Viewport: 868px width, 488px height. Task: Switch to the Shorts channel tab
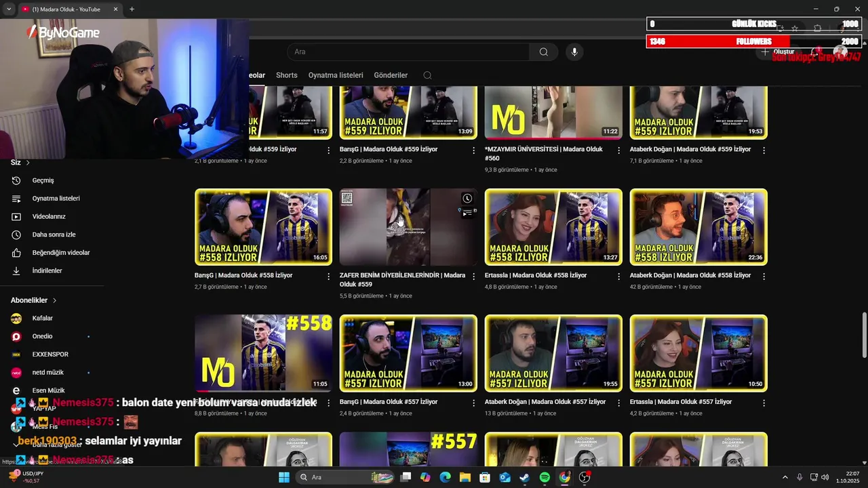(x=286, y=75)
